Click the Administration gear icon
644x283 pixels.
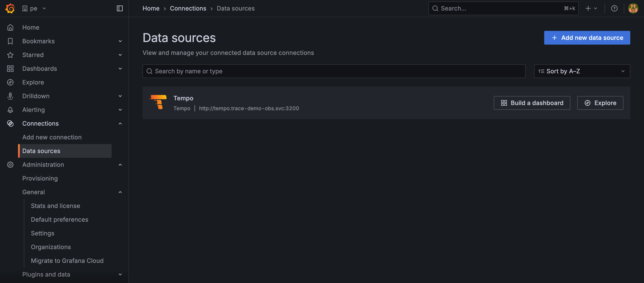click(10, 165)
